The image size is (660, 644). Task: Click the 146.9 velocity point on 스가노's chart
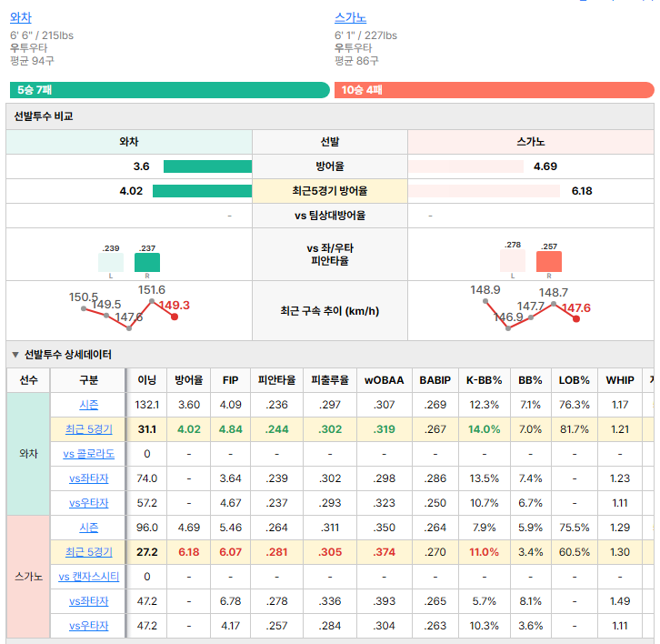508,328
